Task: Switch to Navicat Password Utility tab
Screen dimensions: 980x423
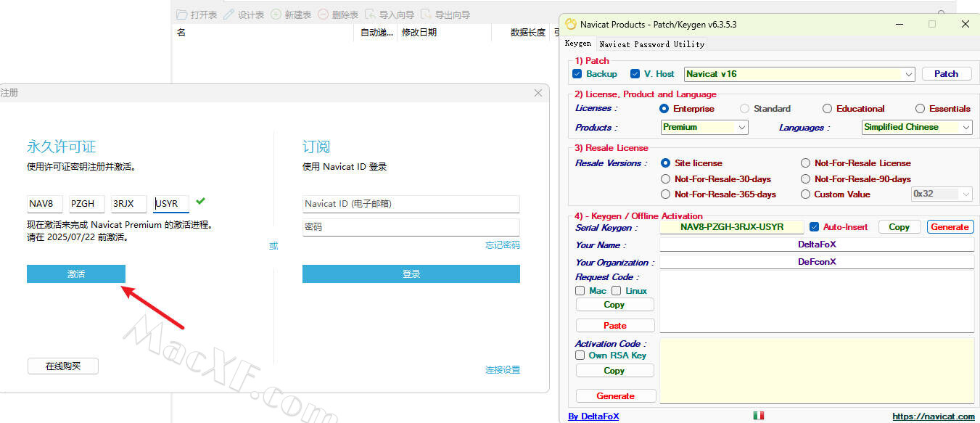Action: (651, 44)
